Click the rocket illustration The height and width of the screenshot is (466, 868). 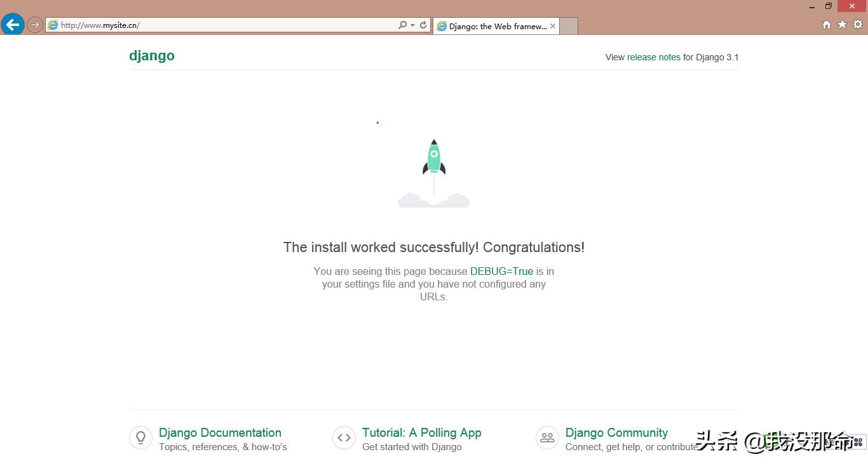(x=434, y=173)
